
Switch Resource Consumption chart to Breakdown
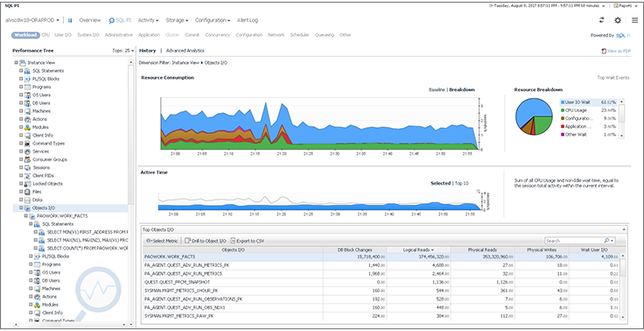click(x=462, y=89)
